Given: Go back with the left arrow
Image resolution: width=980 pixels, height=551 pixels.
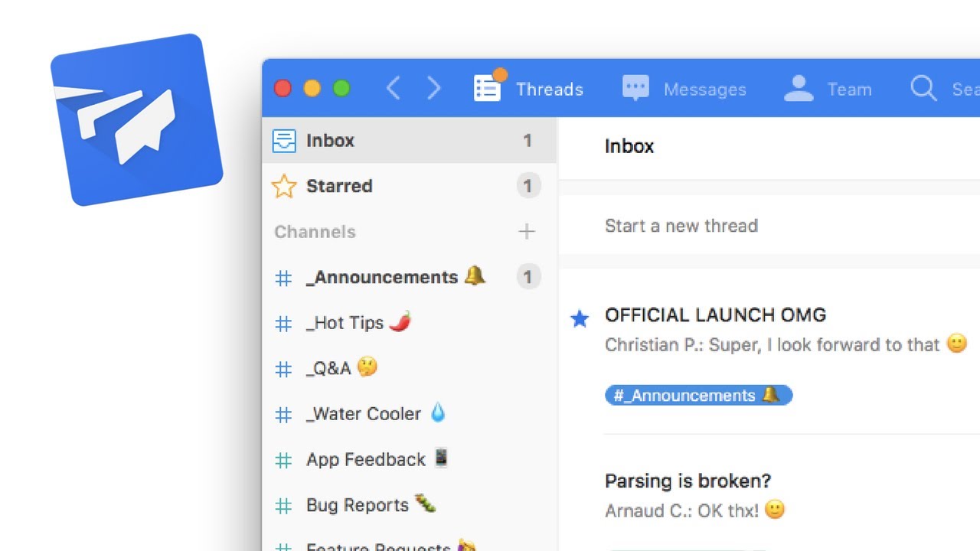Looking at the screenshot, I should click(x=393, y=89).
